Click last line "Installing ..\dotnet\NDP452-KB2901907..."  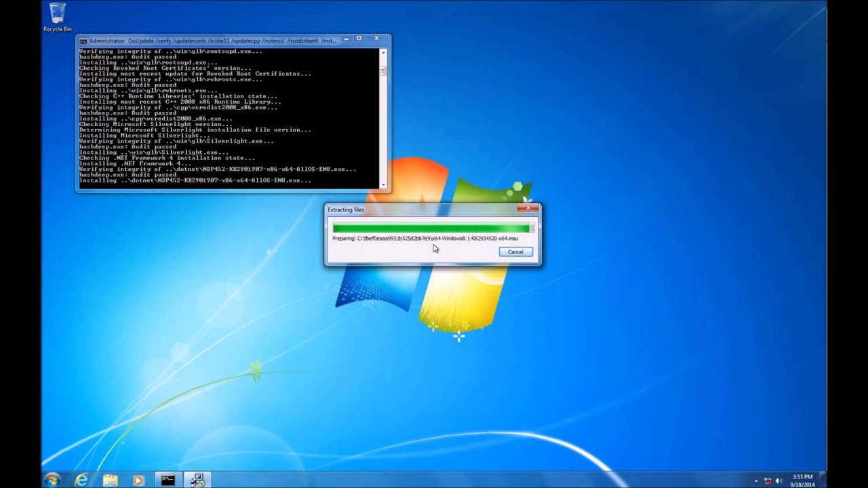click(x=195, y=180)
